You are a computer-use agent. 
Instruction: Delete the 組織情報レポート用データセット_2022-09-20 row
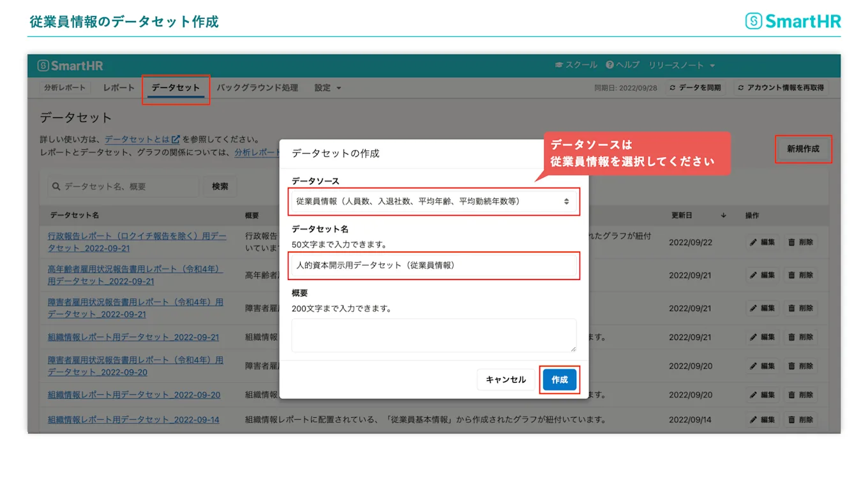(800, 395)
